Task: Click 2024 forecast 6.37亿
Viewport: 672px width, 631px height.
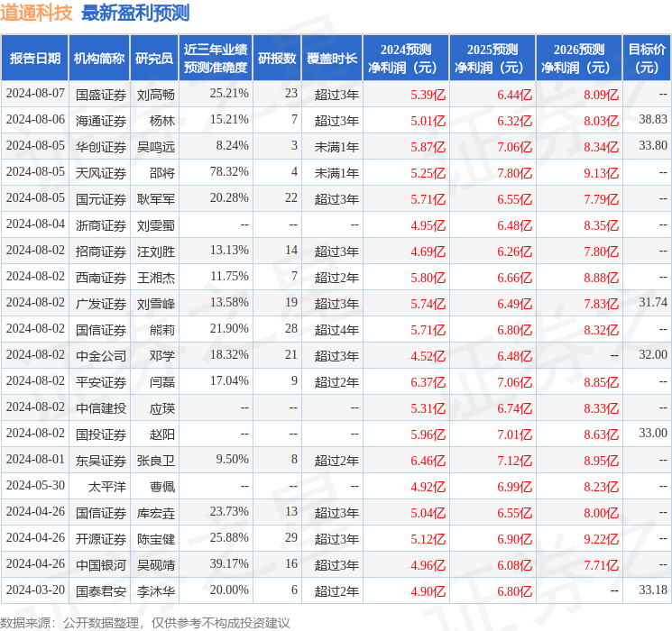Action: click(x=428, y=382)
